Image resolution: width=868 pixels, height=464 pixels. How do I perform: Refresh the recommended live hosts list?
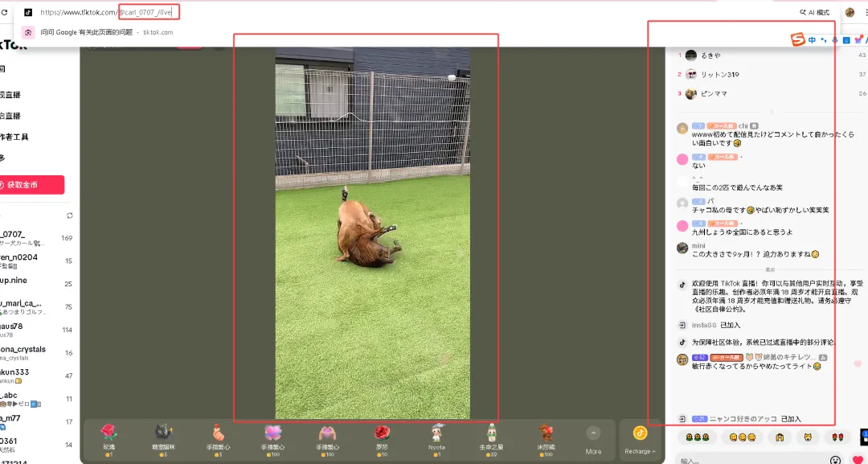coord(70,216)
